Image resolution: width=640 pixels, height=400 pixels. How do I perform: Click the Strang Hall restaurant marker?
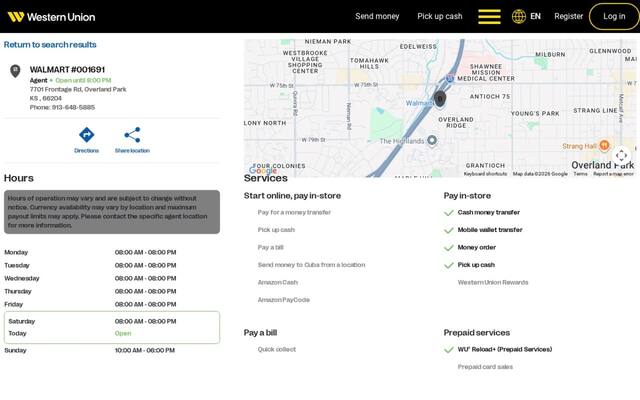coord(604,145)
